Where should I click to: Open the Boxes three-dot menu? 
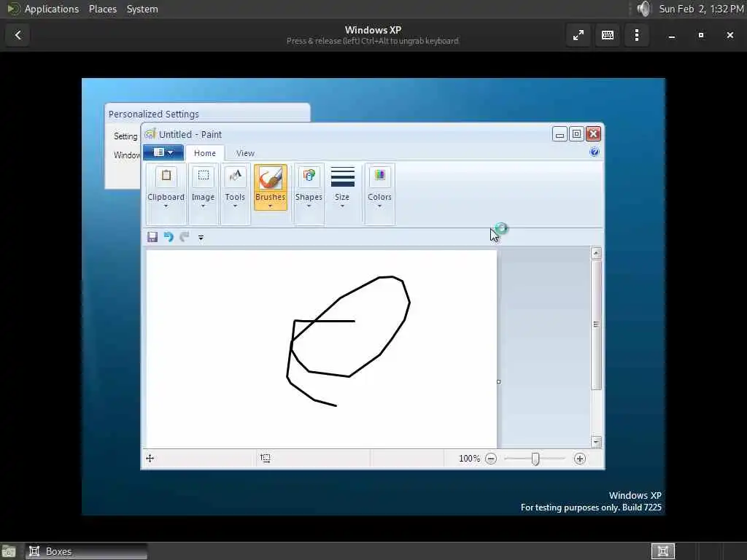coord(637,35)
